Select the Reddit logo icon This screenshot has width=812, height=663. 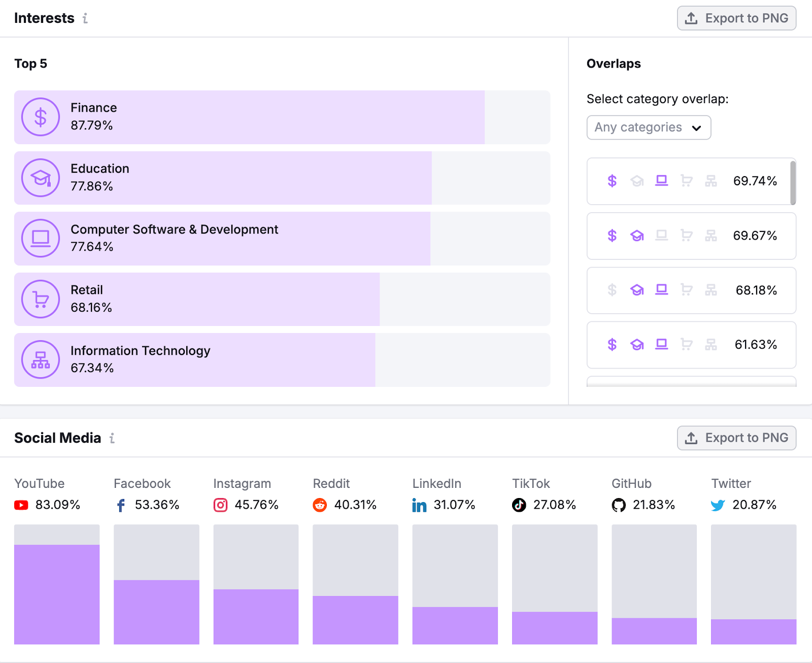click(x=320, y=505)
